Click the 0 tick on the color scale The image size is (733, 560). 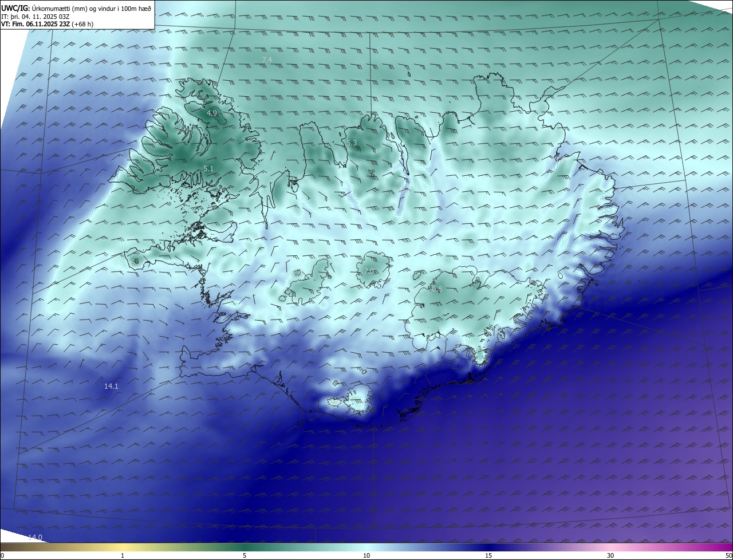(2, 555)
